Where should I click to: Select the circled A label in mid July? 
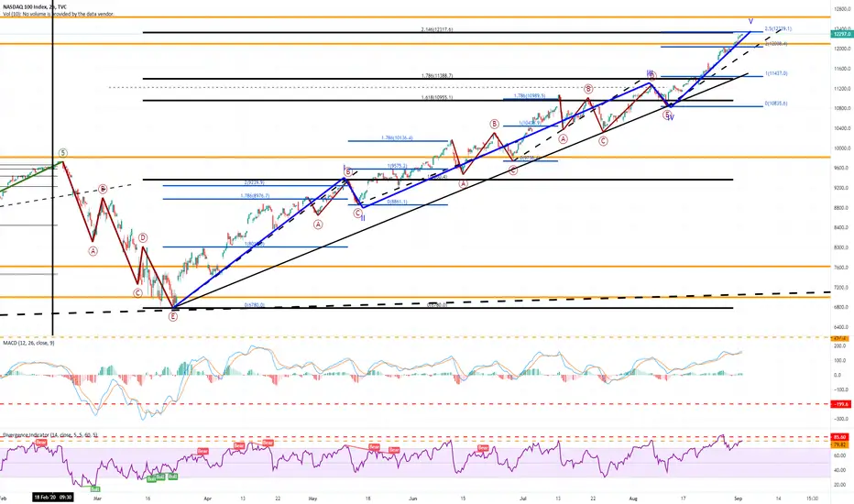(x=564, y=139)
